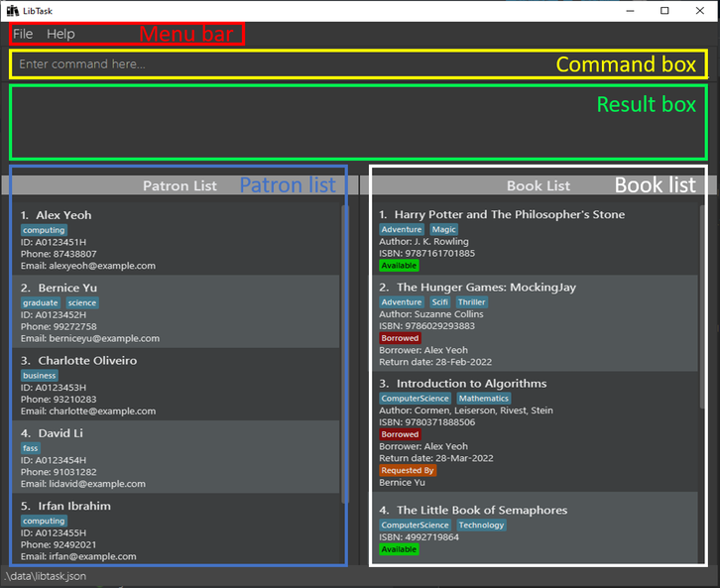This screenshot has width=720, height=588.
Task: Click the Book List header
Action: click(x=539, y=185)
